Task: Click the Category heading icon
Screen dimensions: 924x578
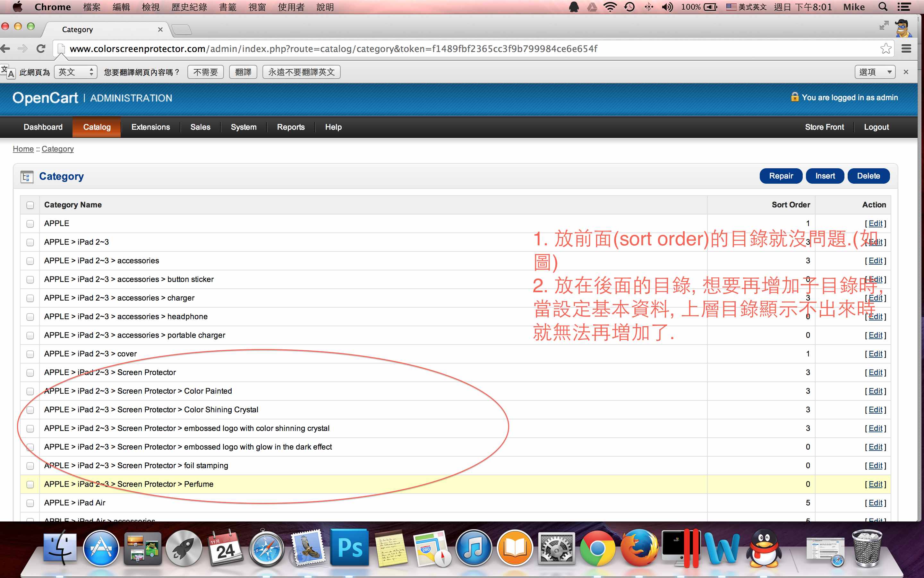Action: (x=27, y=177)
